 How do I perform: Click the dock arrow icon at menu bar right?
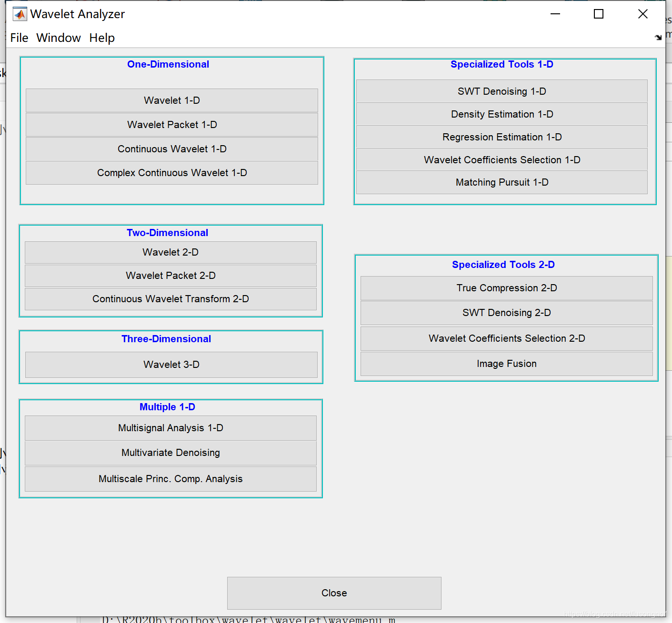click(658, 37)
